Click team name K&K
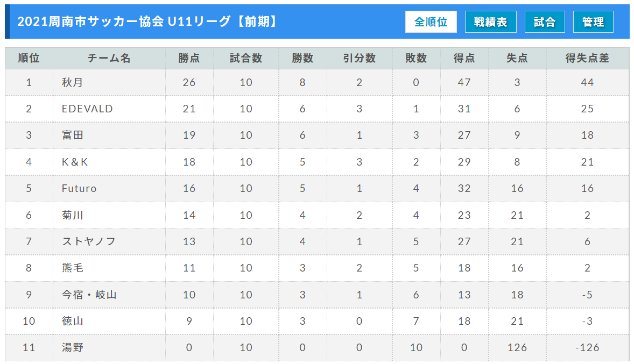The width and height of the screenshot is (634, 364). [x=75, y=162]
